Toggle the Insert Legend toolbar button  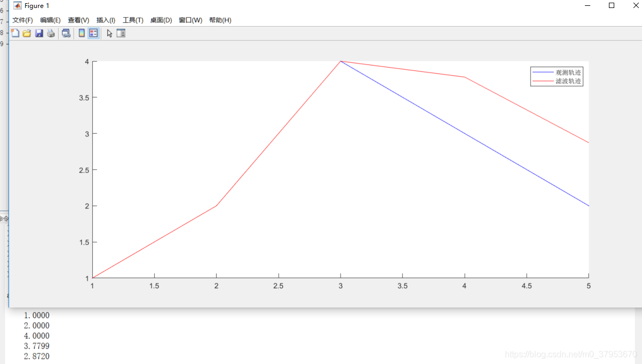[93, 33]
